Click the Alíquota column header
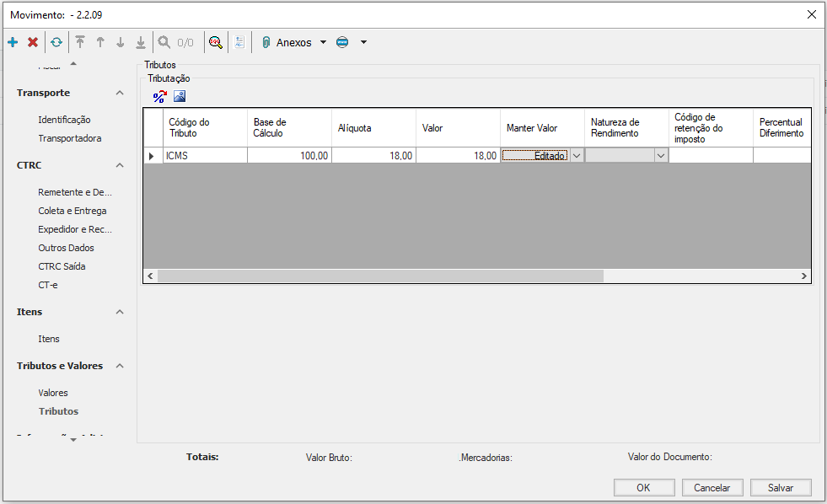This screenshot has width=827, height=504. coord(374,127)
